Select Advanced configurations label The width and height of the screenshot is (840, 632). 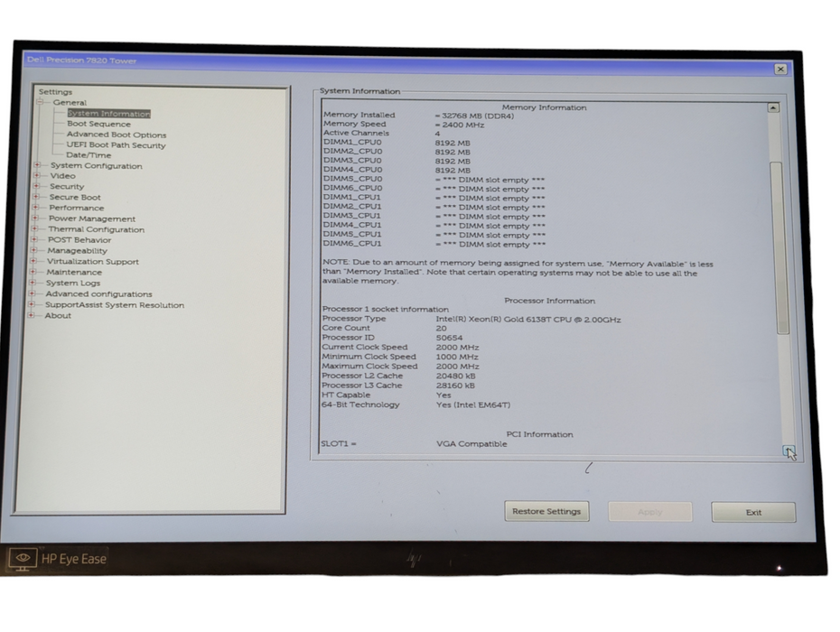(x=98, y=294)
